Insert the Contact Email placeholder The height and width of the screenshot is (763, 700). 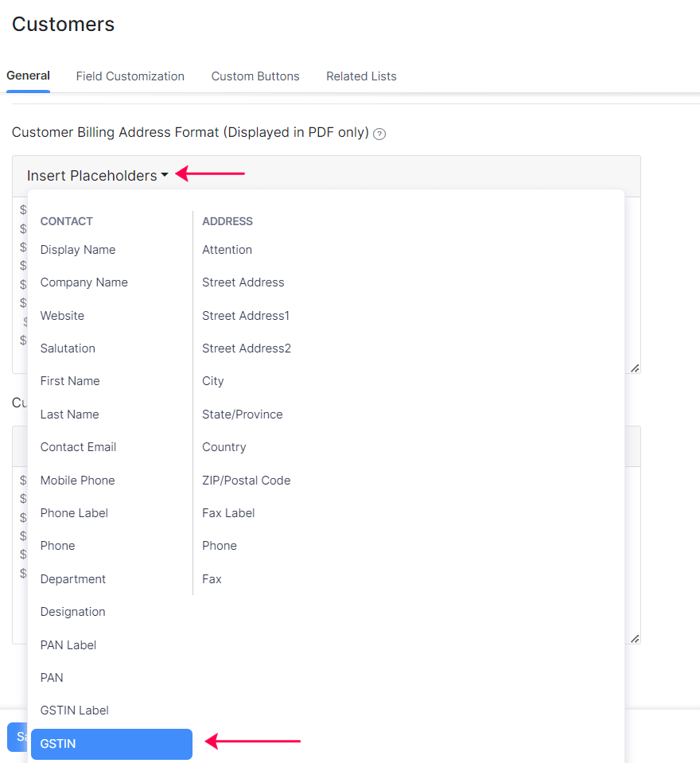(x=78, y=447)
